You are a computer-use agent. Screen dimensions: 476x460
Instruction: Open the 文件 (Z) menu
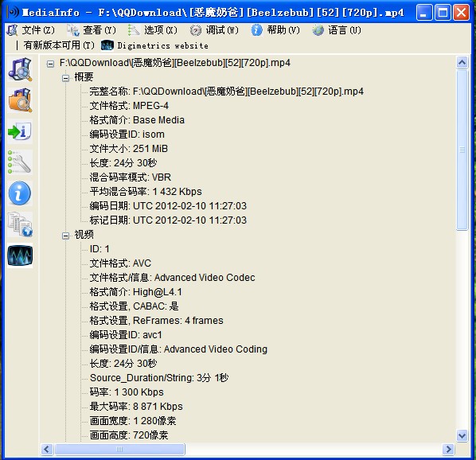click(x=31, y=30)
